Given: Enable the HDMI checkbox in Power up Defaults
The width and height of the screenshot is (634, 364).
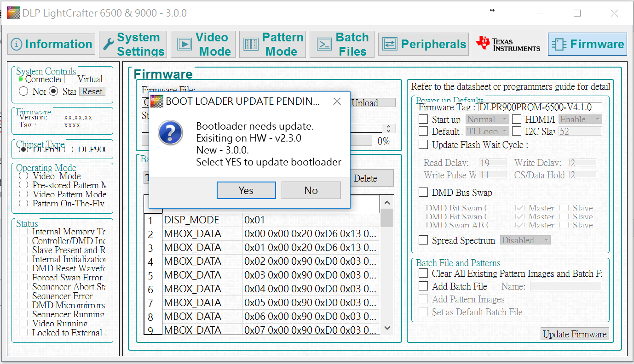Looking at the screenshot, I should (x=517, y=119).
